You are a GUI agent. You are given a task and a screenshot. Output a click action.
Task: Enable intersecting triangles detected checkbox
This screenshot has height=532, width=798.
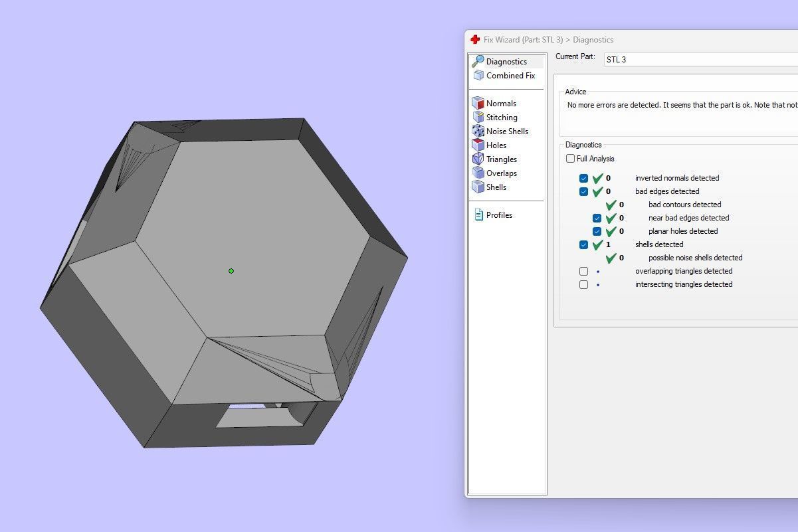[583, 284]
